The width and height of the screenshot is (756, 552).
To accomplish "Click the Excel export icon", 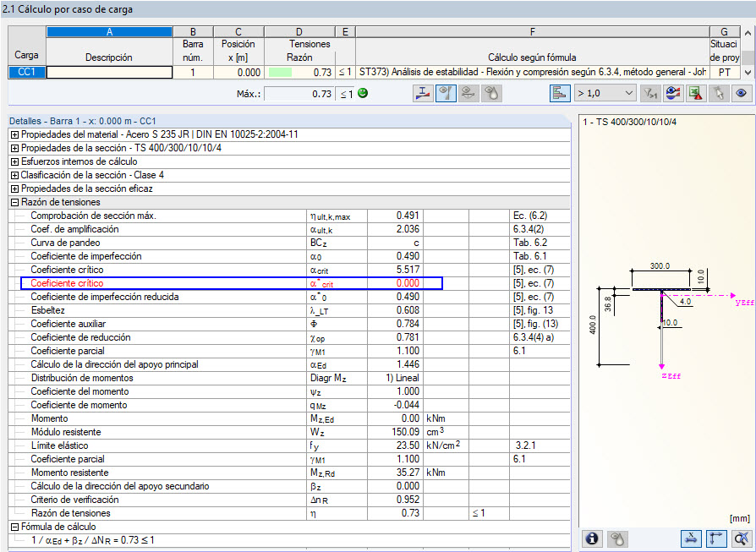I will coord(696,93).
